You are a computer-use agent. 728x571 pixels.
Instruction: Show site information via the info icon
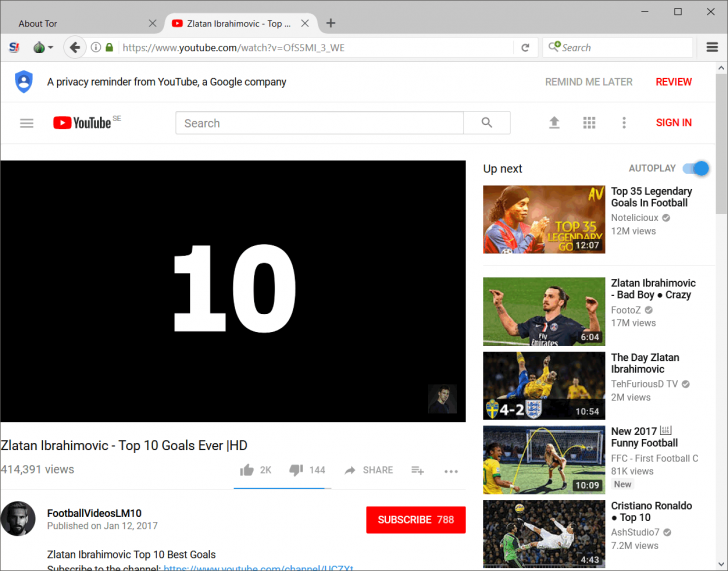(96, 47)
